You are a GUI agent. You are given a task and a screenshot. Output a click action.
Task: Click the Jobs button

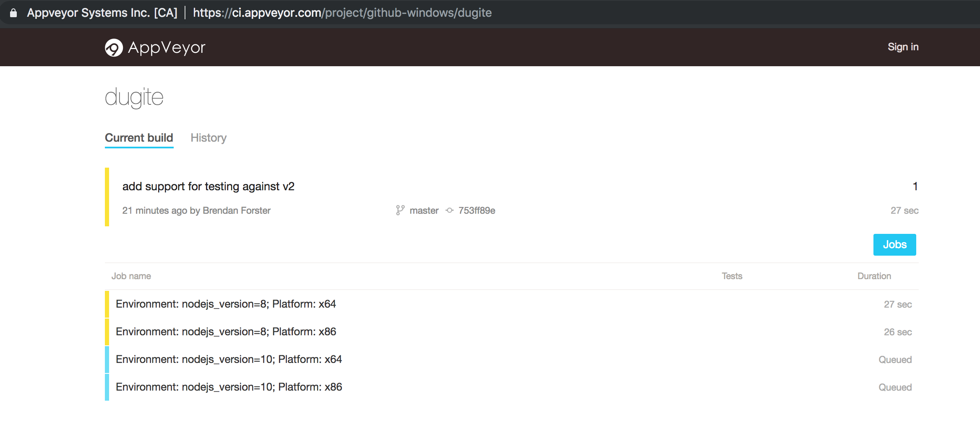(x=894, y=244)
